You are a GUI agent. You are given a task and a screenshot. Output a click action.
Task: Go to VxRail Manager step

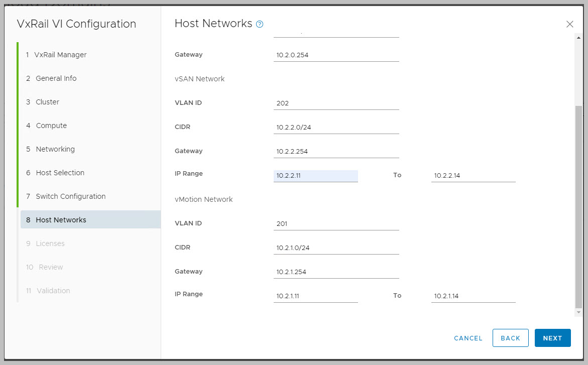[x=61, y=55]
